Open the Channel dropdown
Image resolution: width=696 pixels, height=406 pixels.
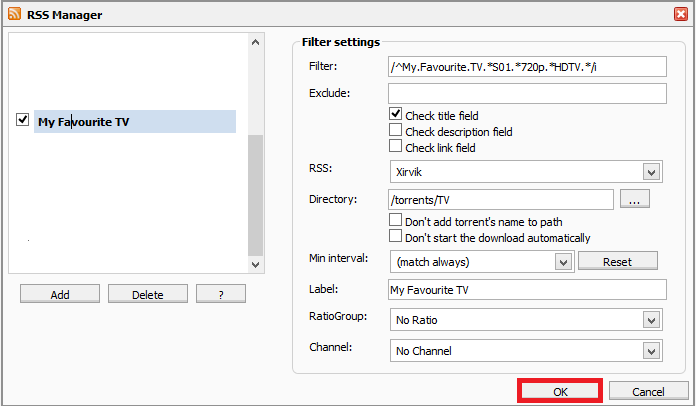[x=526, y=351]
